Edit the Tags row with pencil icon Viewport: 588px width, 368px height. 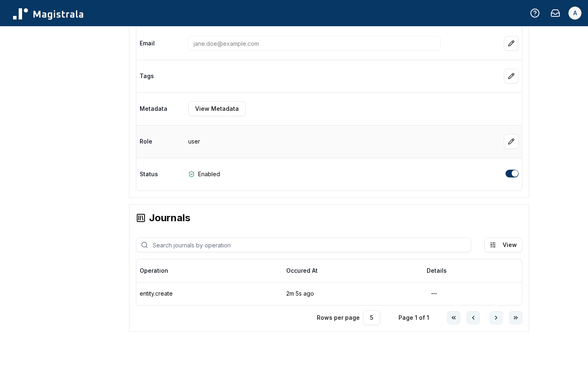click(511, 76)
